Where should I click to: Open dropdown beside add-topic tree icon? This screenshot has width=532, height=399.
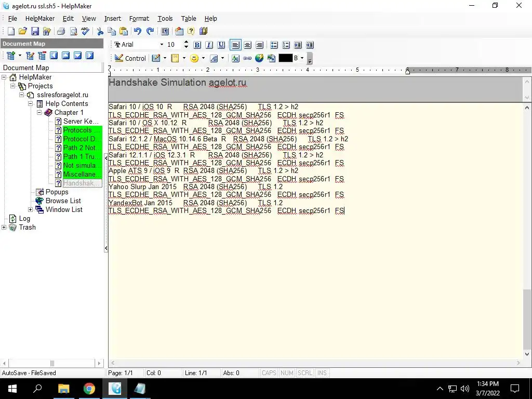pos(20,55)
